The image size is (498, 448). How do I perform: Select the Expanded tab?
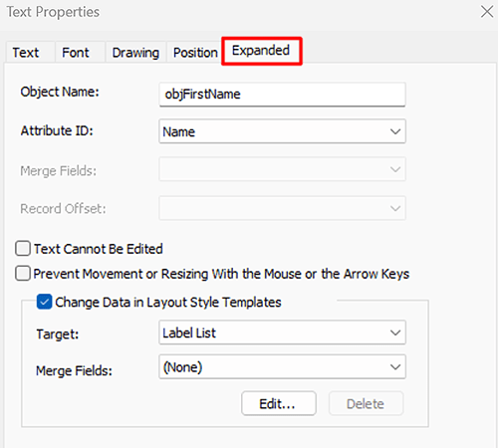tap(261, 51)
